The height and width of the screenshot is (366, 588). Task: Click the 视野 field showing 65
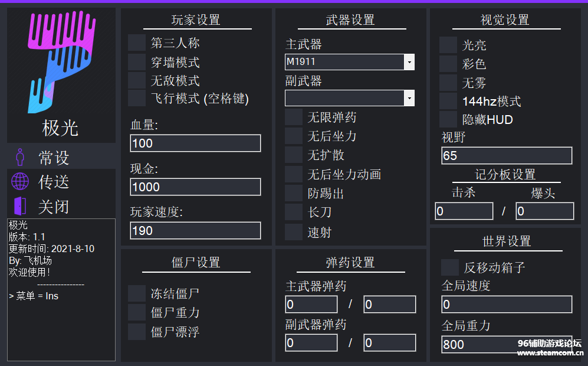[x=507, y=156]
